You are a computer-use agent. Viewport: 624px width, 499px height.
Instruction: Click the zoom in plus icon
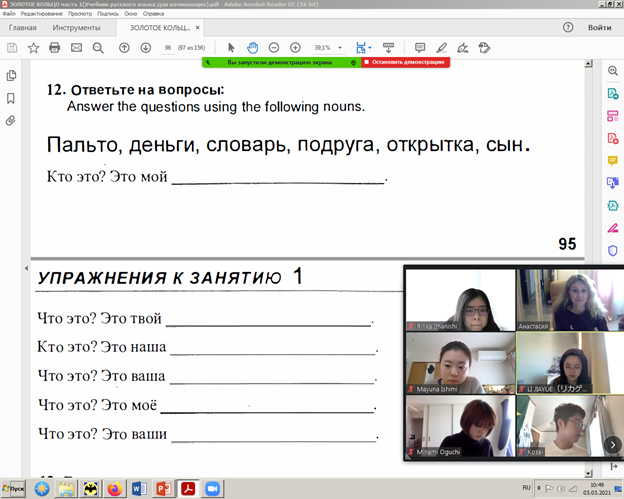pyautogui.click(x=295, y=47)
